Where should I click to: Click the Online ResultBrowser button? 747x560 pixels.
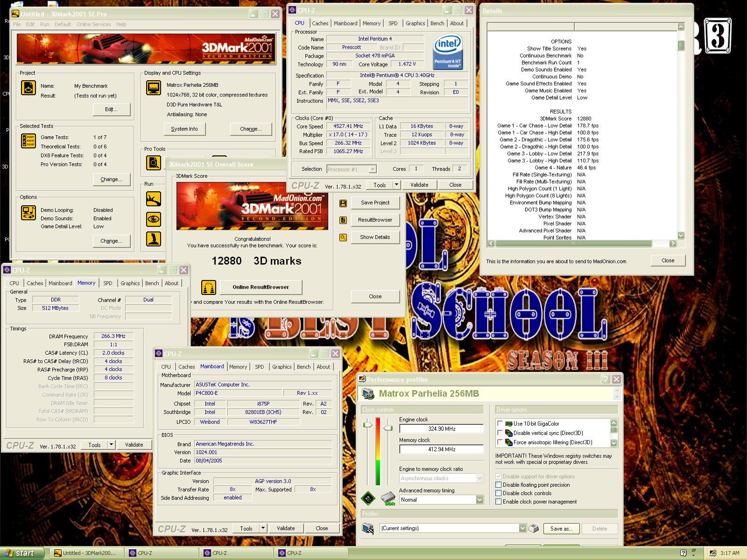tap(261, 287)
